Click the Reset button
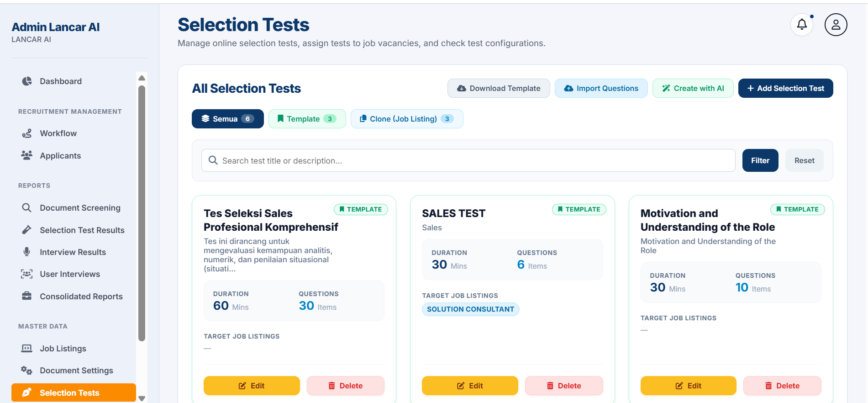This screenshot has width=868, height=403. click(805, 160)
